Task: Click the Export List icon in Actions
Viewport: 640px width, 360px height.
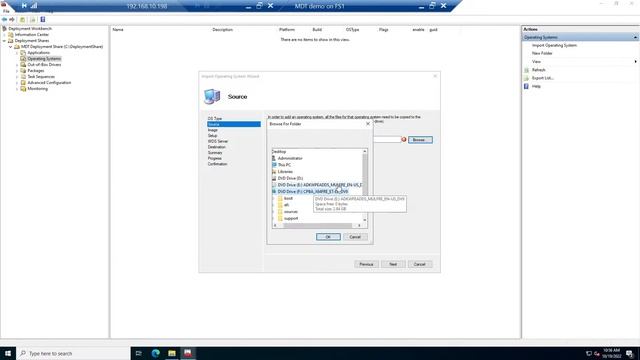Action: pyautogui.click(x=527, y=78)
